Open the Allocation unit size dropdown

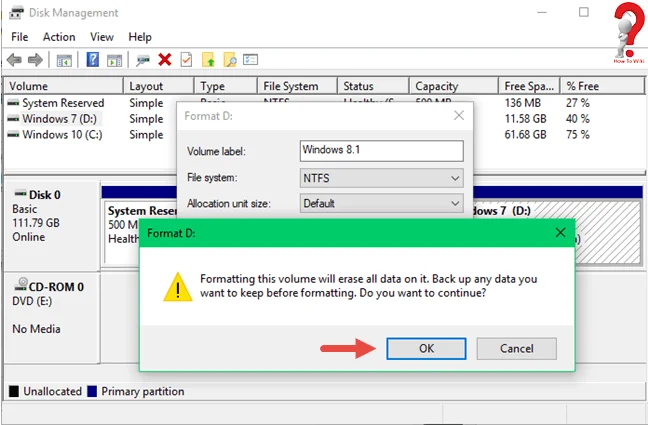click(381, 203)
